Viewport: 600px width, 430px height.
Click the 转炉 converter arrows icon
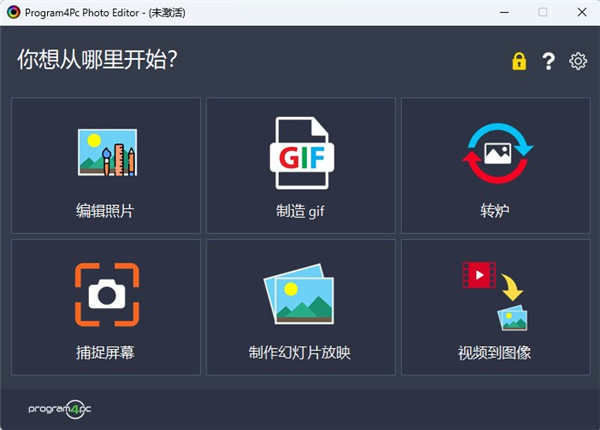point(497,153)
